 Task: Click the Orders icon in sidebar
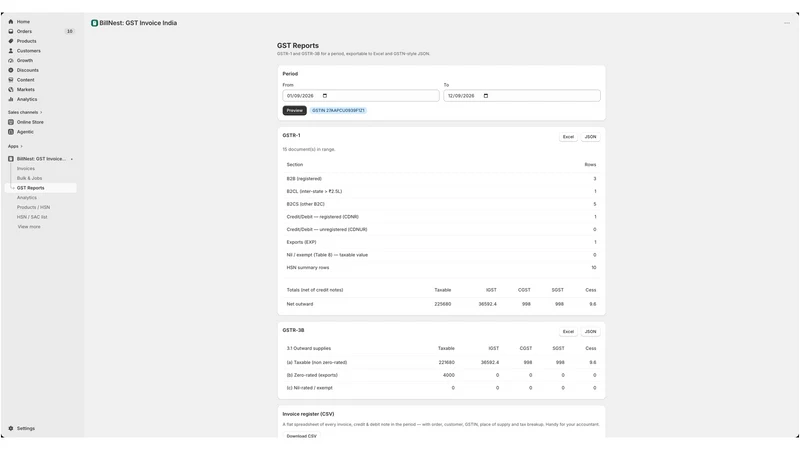[11, 31]
